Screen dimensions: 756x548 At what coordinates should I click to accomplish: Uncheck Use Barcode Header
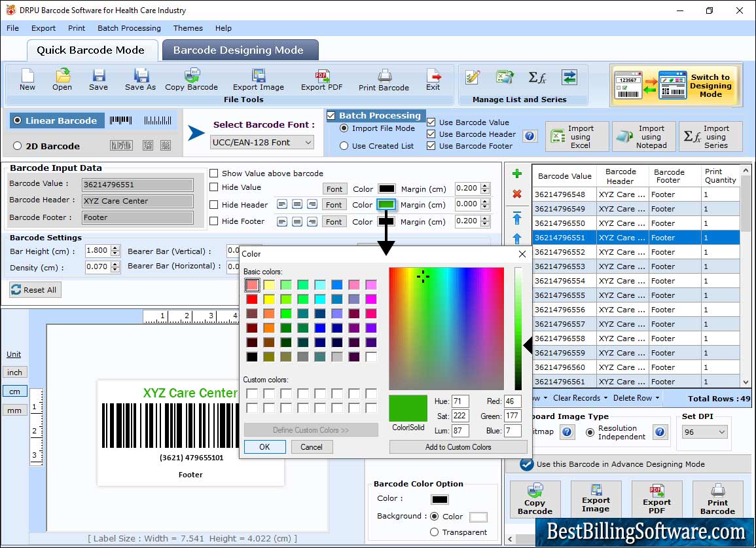[431, 134]
